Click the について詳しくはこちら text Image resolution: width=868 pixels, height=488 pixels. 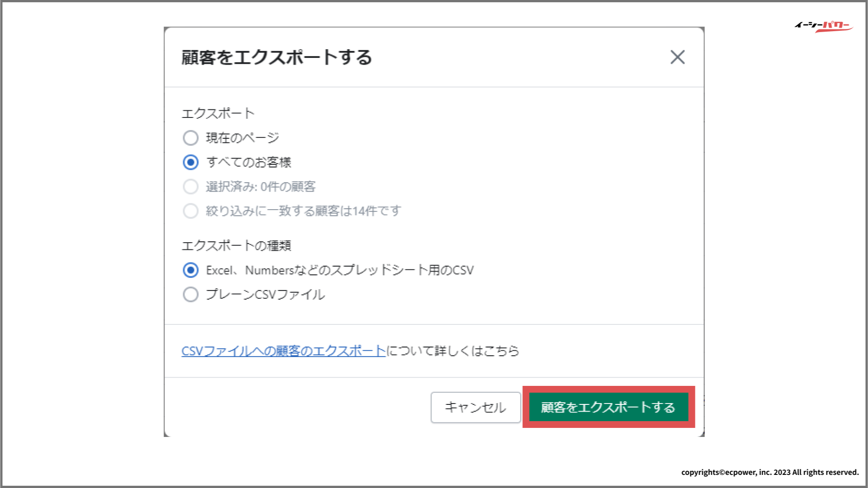point(453,351)
